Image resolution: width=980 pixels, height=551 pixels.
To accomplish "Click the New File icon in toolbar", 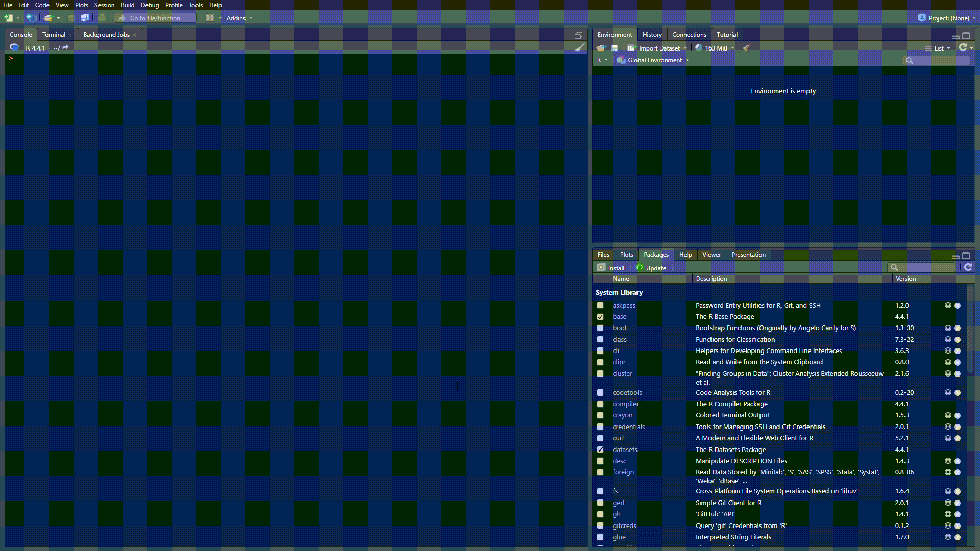I will point(9,18).
